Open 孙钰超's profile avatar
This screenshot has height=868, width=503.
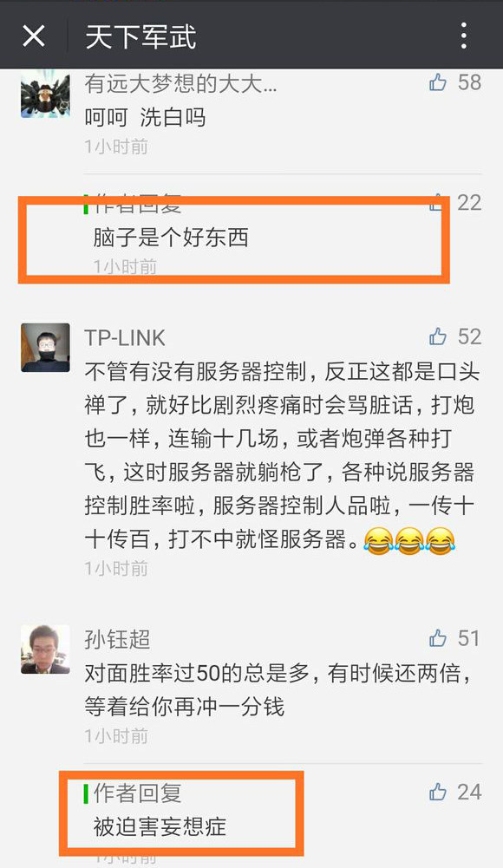(45, 649)
